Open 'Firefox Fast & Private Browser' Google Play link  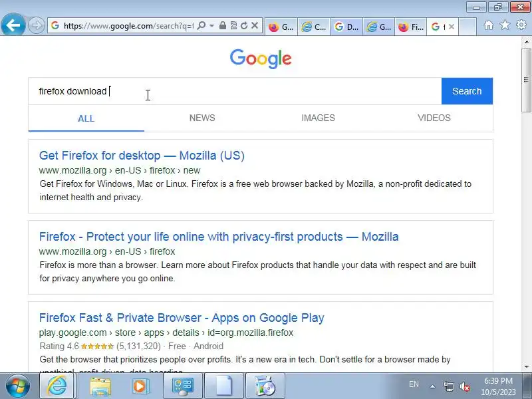click(x=182, y=318)
